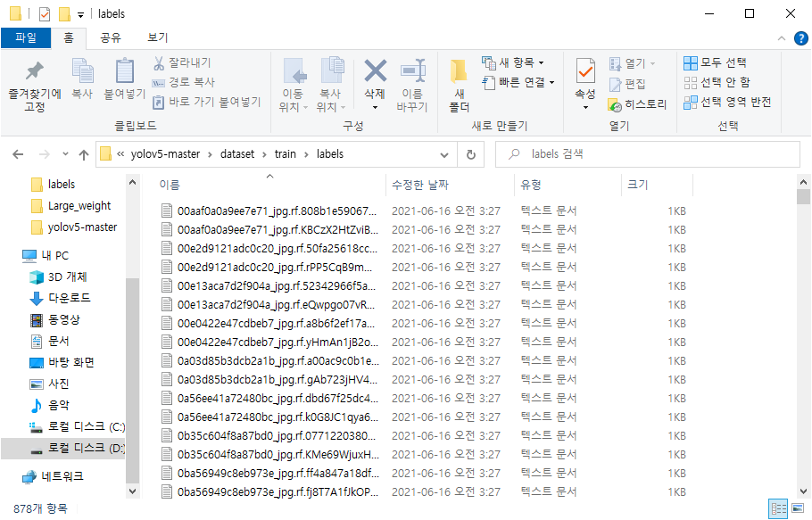Viewport: 812px width, 520px height.
Task: Click 선택 영역 반전 invert selection
Action: (x=727, y=102)
